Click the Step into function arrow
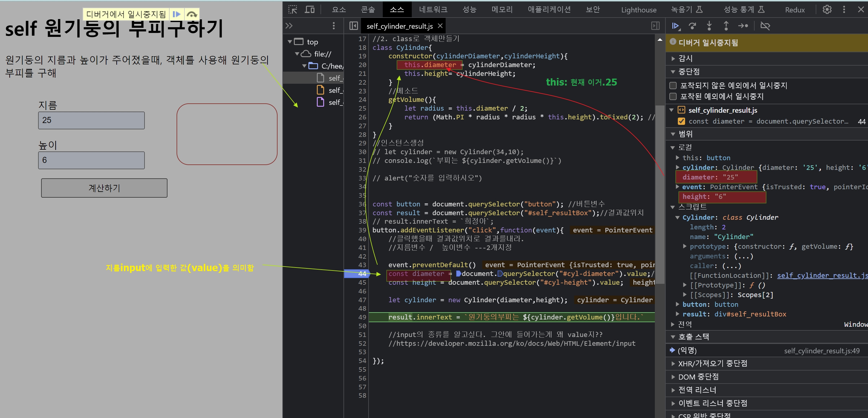 tap(709, 26)
